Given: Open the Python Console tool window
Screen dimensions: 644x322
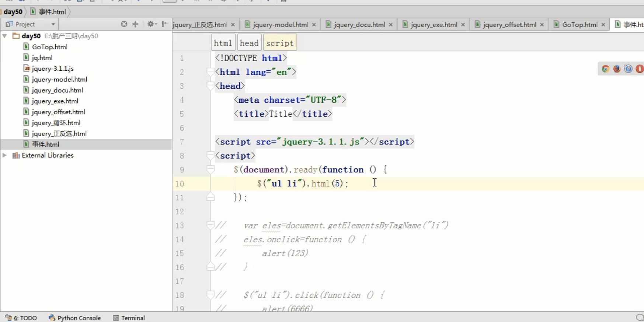Looking at the screenshot, I should (x=75, y=318).
